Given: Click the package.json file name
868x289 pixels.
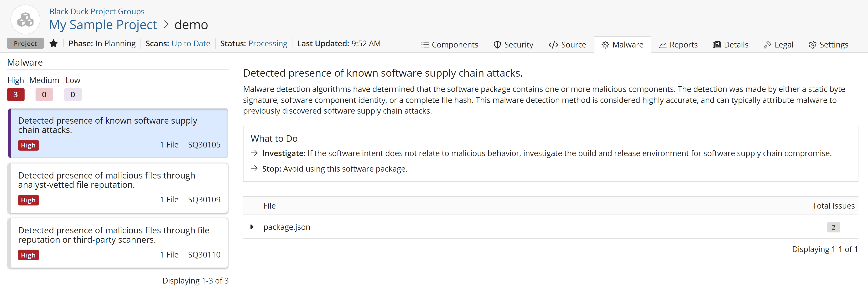Looking at the screenshot, I should click(287, 227).
